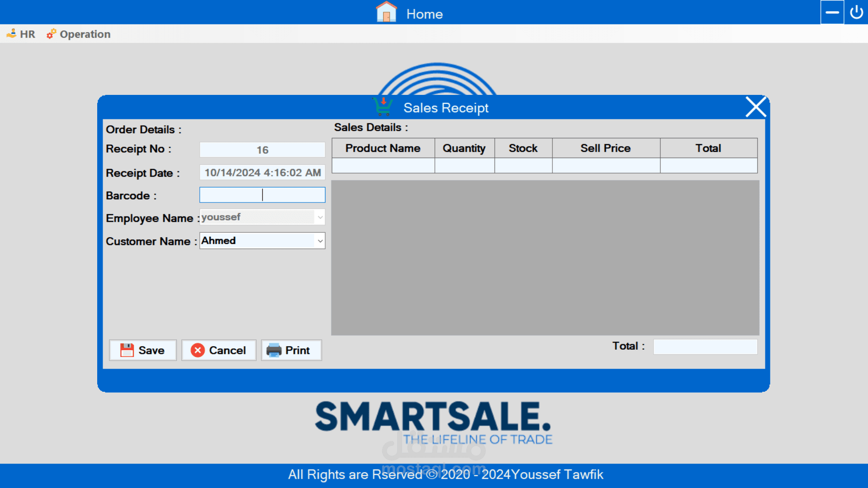Click the Total amount field
Viewport: 868px width, 488px height.
coord(705,347)
